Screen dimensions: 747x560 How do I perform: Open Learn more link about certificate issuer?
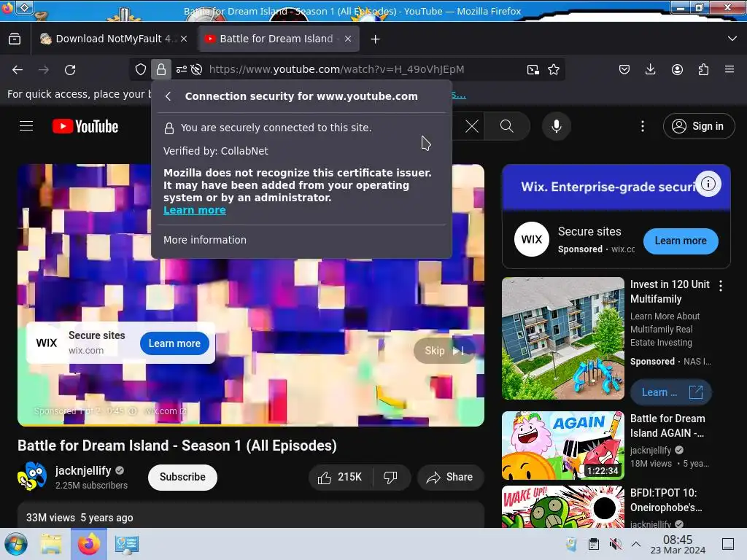click(194, 210)
